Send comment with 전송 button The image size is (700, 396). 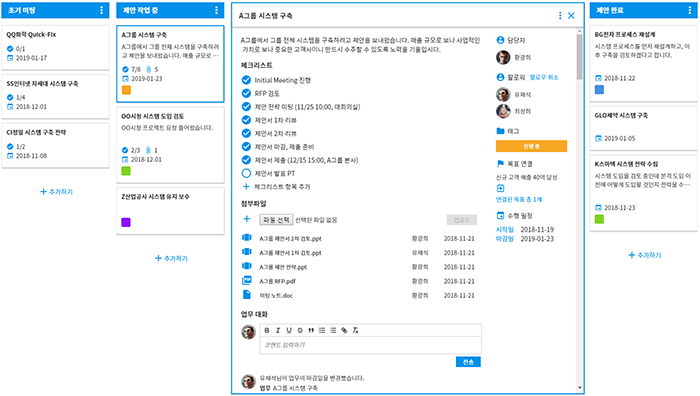point(468,362)
